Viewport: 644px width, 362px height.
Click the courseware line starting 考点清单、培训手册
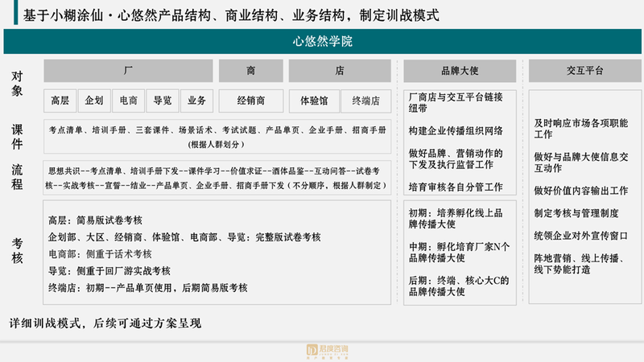[x=217, y=130]
